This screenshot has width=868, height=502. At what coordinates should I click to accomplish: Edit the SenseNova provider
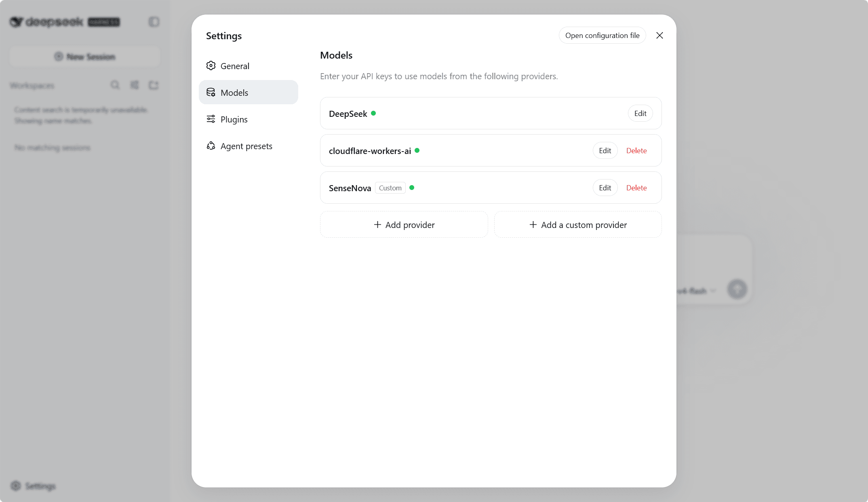point(605,188)
